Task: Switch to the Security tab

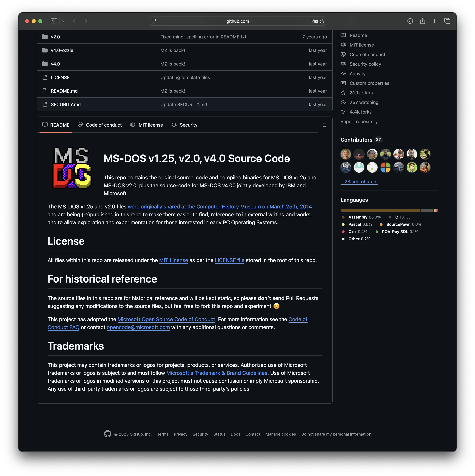Action: tap(184, 125)
